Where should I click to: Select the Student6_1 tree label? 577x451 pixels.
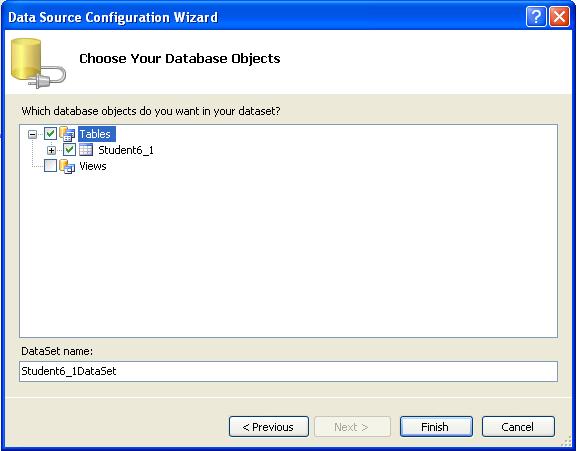pos(126,150)
